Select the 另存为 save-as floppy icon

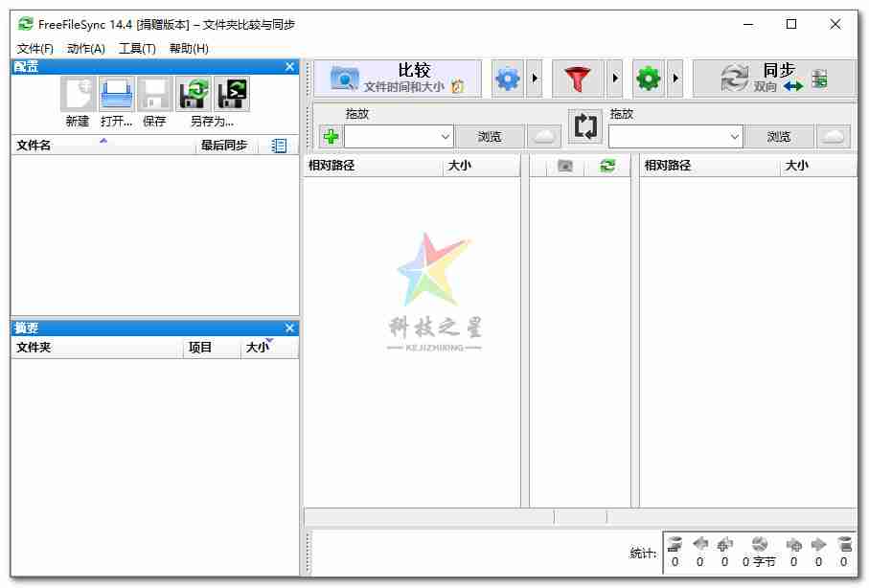pos(194,94)
